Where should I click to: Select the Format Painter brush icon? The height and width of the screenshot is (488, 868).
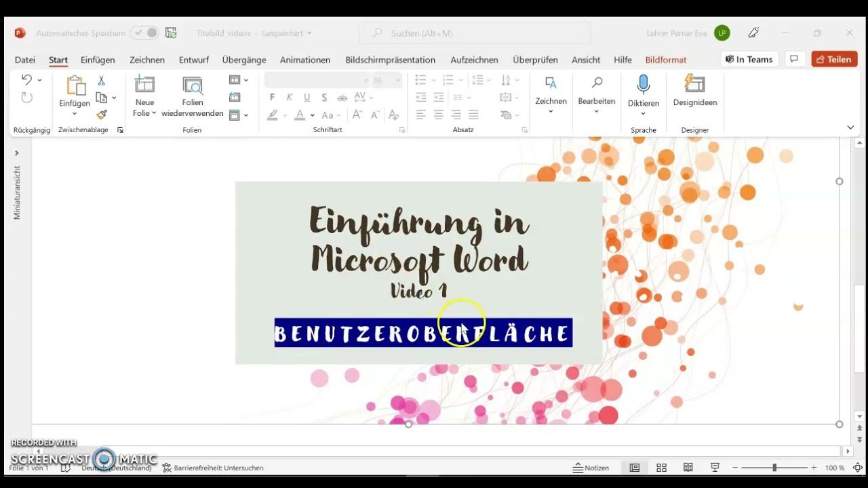pos(101,115)
